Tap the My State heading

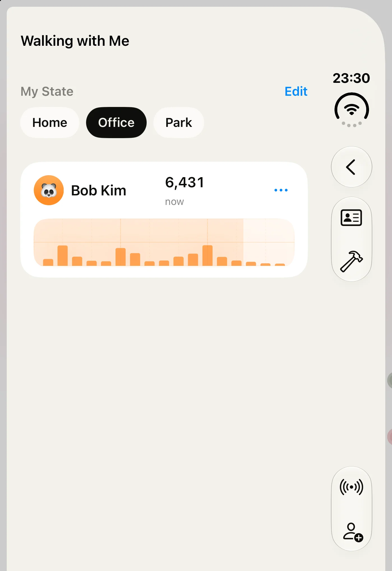click(x=47, y=92)
